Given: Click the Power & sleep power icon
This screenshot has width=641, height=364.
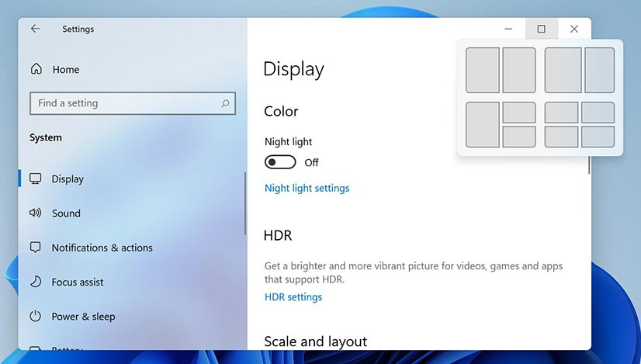Looking at the screenshot, I should [x=36, y=316].
